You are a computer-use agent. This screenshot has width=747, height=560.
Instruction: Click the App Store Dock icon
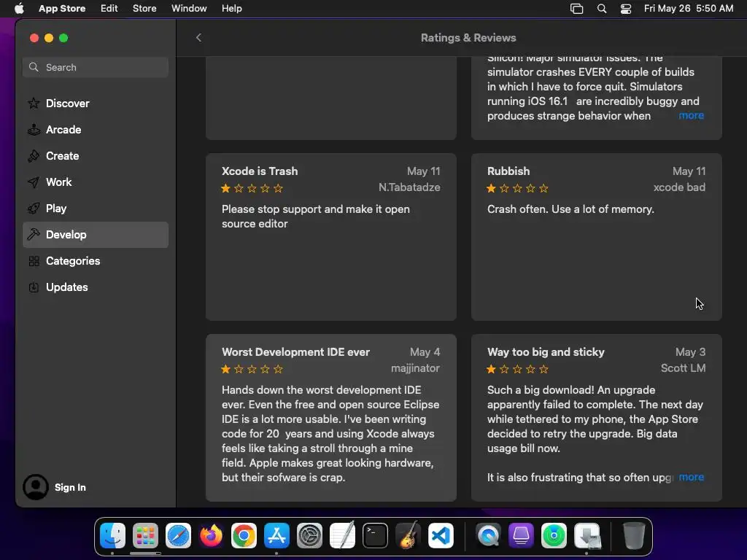click(276, 536)
